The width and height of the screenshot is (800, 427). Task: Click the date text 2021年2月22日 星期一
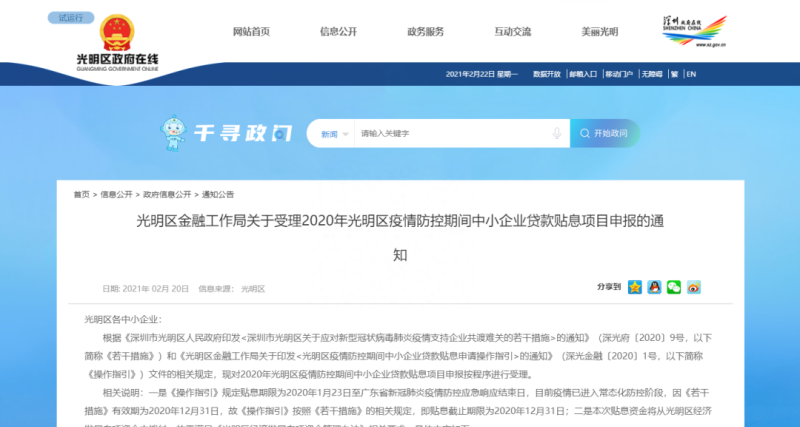pyautogui.click(x=482, y=74)
